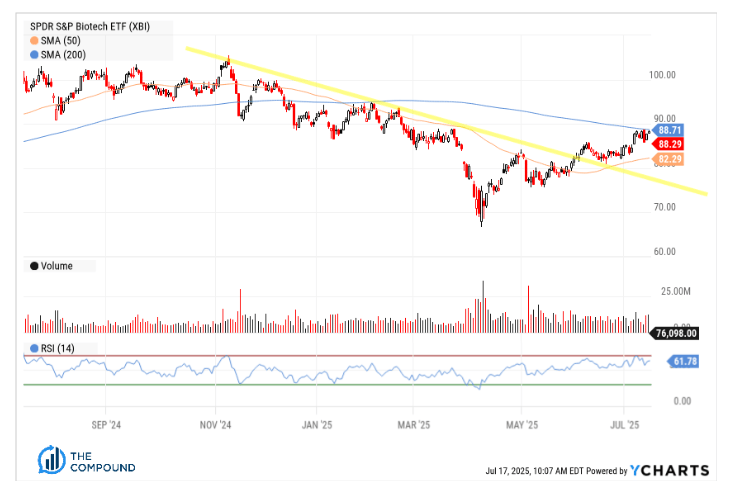Image resolution: width=738 pixels, height=491 pixels.
Task: Click the 100.00 price axis label
Action: click(x=662, y=75)
